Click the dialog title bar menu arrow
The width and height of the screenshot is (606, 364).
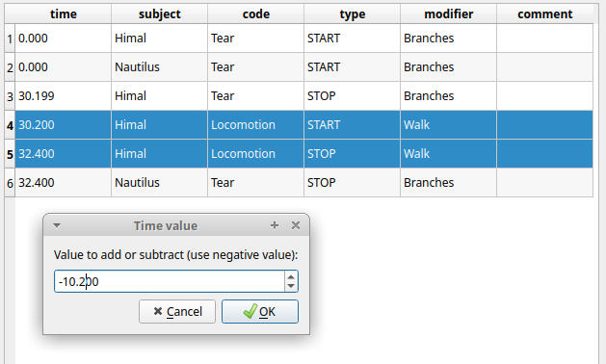57,225
